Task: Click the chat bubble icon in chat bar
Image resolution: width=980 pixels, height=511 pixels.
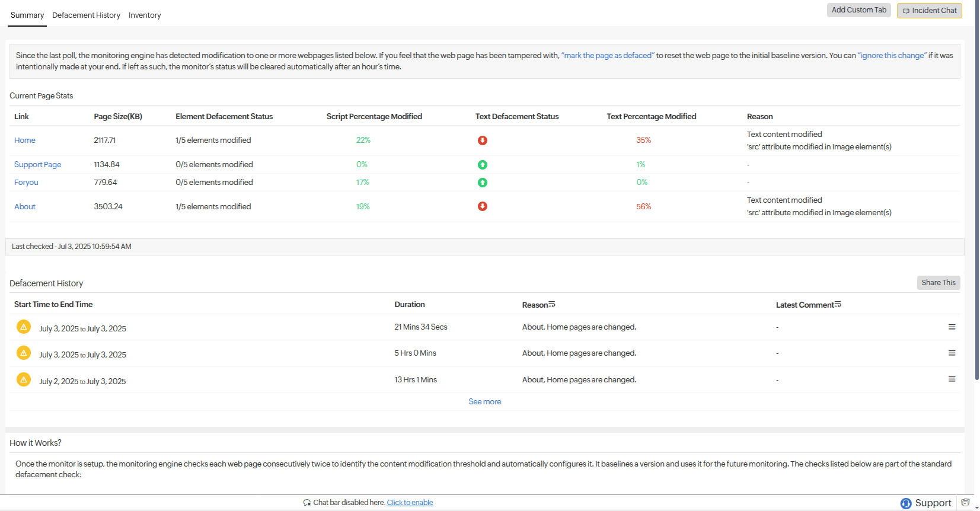Action: [307, 503]
